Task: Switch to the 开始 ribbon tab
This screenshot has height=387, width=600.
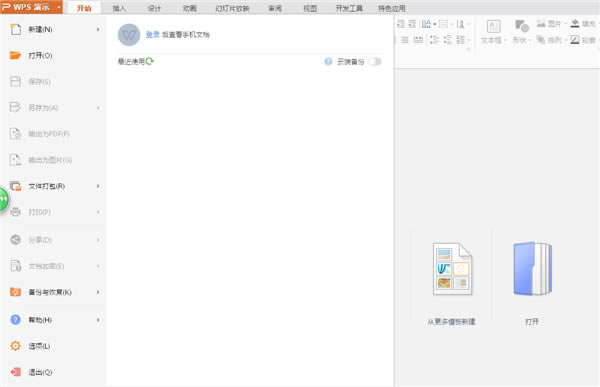Action: (84, 8)
